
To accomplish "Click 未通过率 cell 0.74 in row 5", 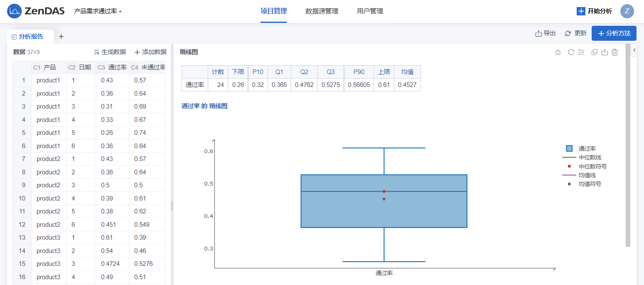I will pos(147,133).
